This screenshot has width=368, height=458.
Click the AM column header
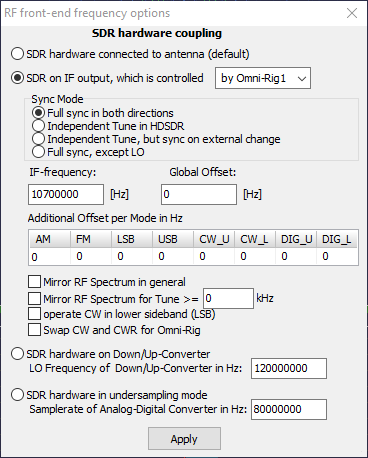[50, 239]
